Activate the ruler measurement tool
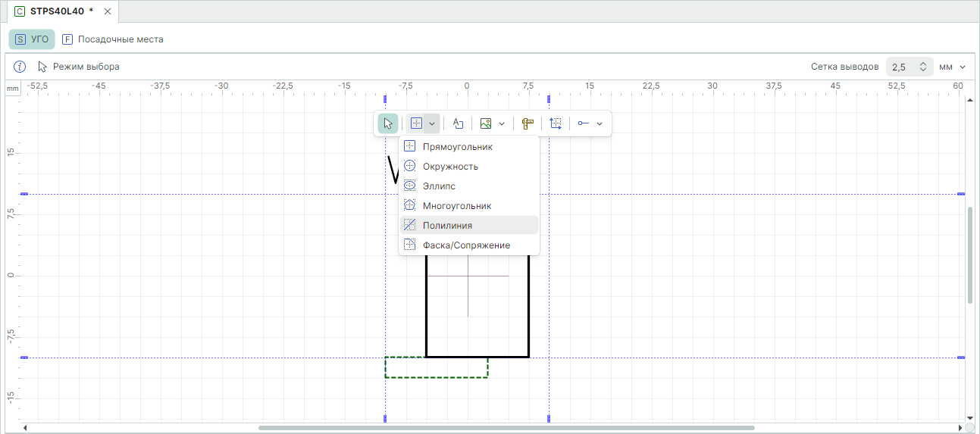Image resolution: width=980 pixels, height=434 pixels. pyautogui.click(x=528, y=123)
